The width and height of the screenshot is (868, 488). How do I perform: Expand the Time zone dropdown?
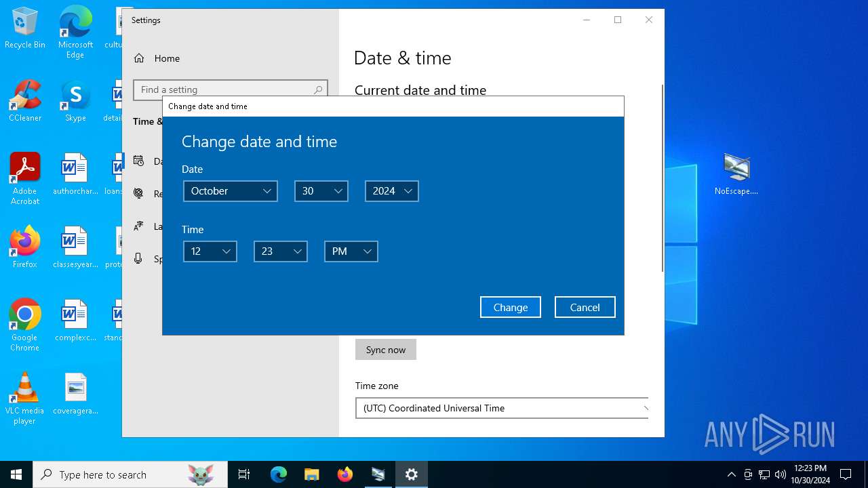click(x=502, y=408)
